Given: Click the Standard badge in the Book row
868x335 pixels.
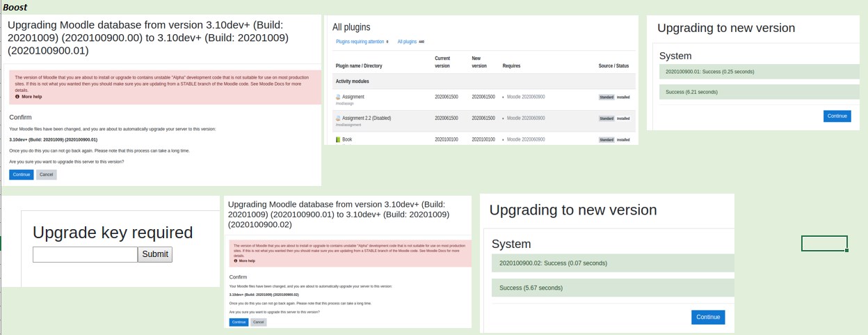Looking at the screenshot, I should click(x=606, y=140).
